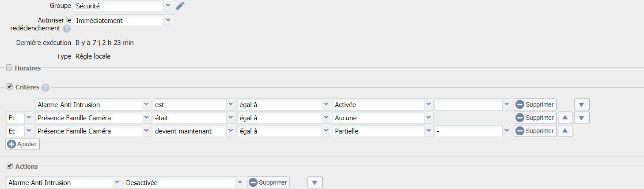Screen dimensions: 644x189
Task: Move the Desactivée action down with its arrow
Action: point(315,182)
